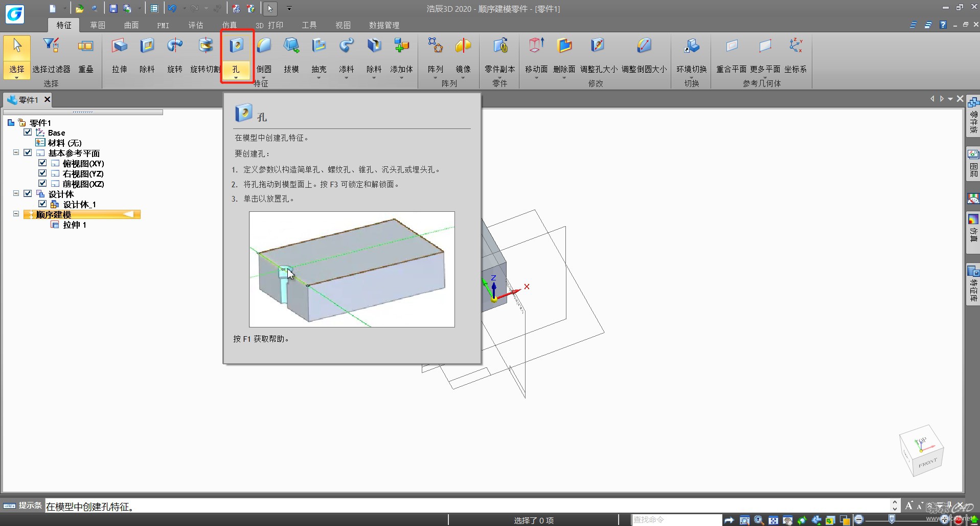
Task: Toggle the 右视图(YZ) checkbox
Action: (42, 173)
